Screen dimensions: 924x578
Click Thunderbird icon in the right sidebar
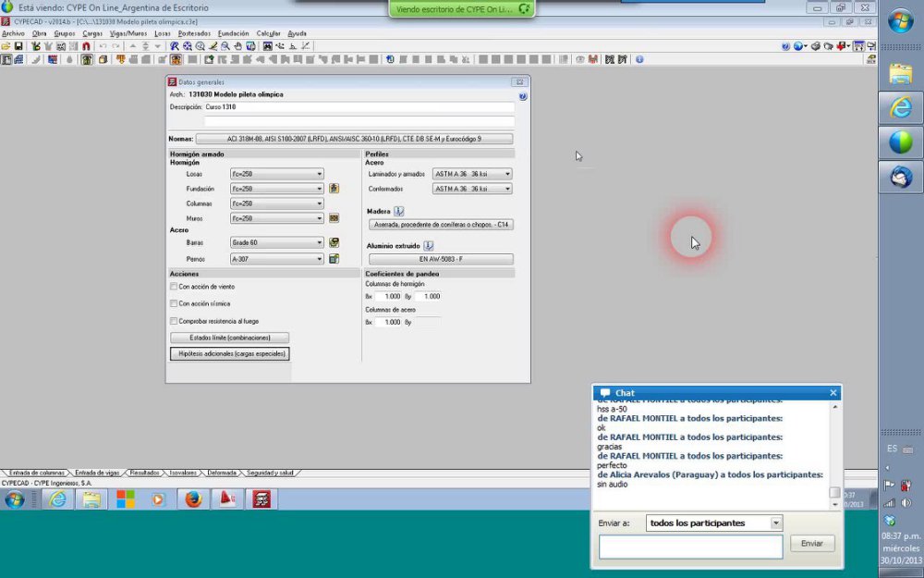tap(900, 177)
